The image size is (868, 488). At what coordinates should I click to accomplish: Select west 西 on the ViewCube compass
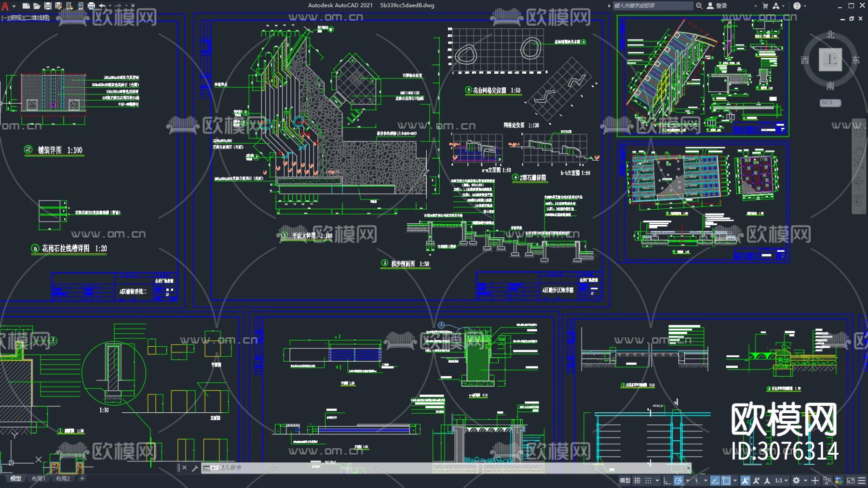coord(805,60)
